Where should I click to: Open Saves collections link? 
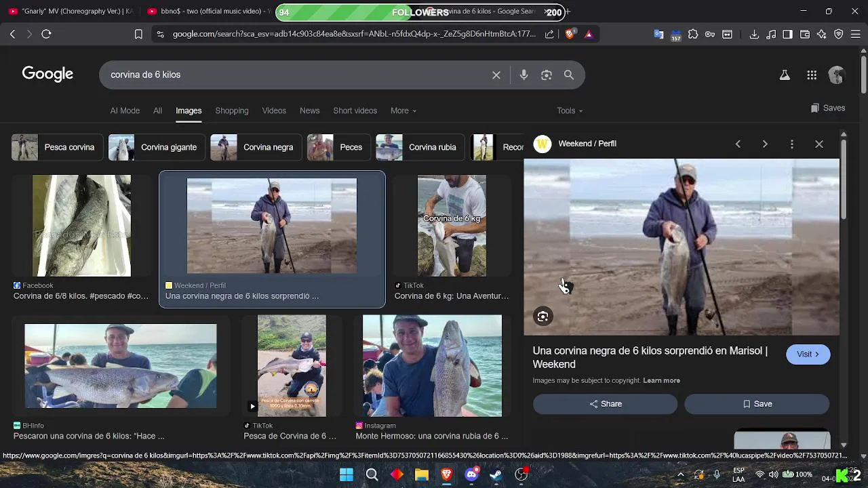click(828, 108)
